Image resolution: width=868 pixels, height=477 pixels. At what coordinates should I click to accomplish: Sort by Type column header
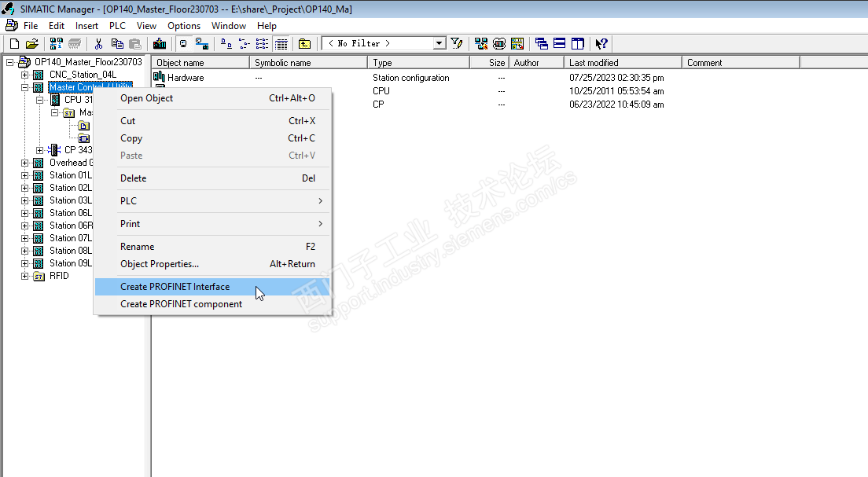(x=418, y=63)
